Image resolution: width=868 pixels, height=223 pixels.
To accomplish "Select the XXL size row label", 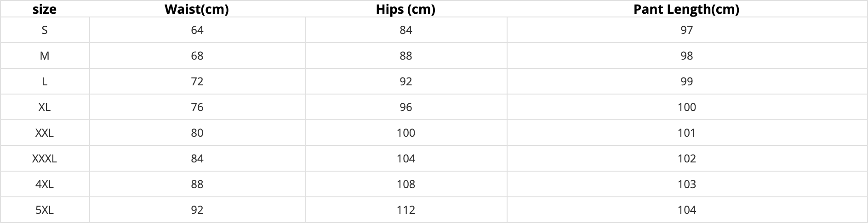I will tap(45, 133).
